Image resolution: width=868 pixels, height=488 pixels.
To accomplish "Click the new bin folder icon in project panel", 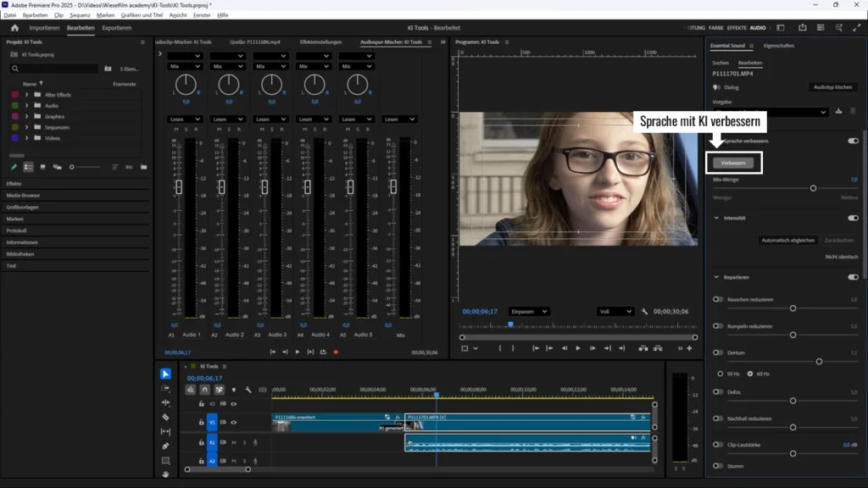I will pyautogui.click(x=143, y=167).
